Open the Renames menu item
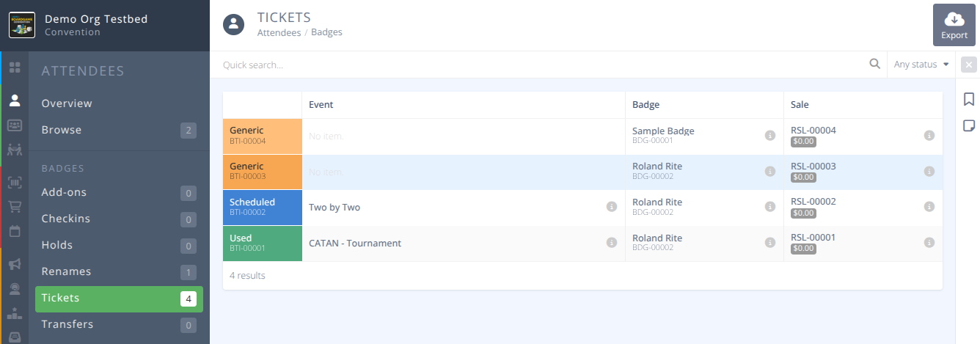The width and height of the screenshot is (980, 344). [66, 271]
